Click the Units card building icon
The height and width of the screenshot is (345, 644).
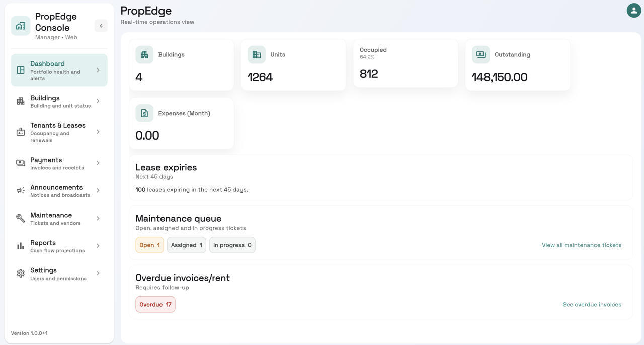(x=257, y=54)
